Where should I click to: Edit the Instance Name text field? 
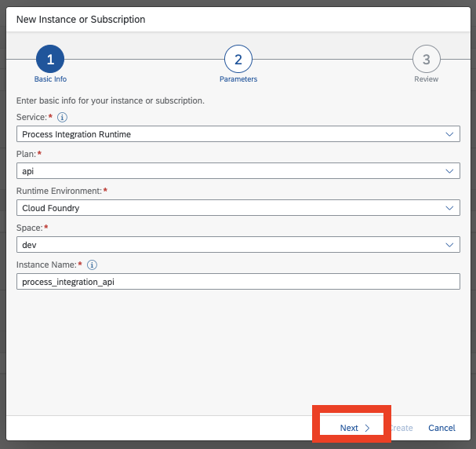click(238, 282)
